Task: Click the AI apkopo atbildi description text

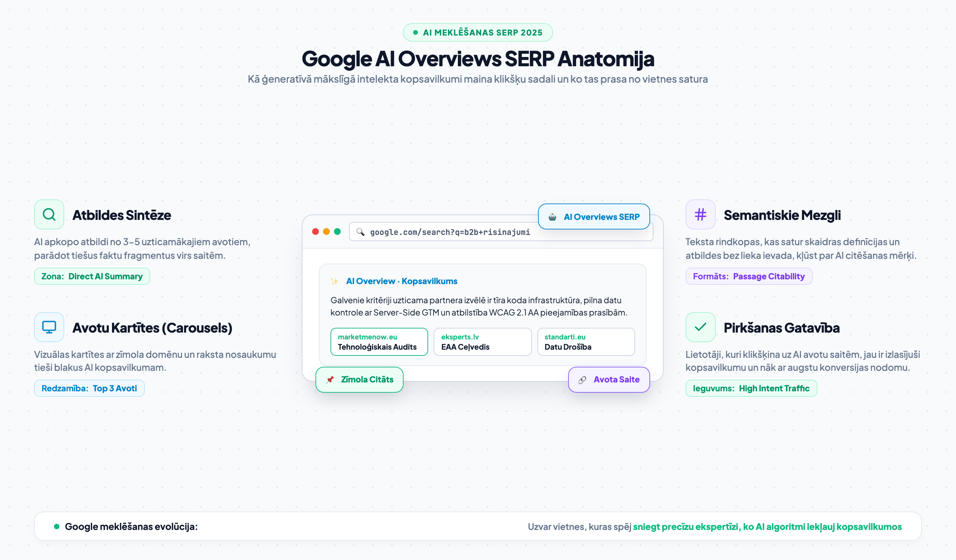Action: tap(142, 249)
